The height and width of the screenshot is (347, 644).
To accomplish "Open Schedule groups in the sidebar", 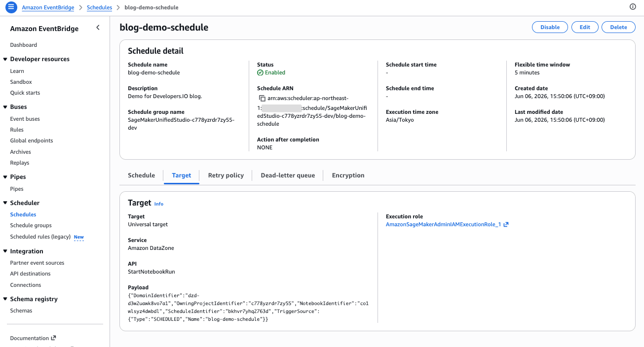I will click(31, 225).
